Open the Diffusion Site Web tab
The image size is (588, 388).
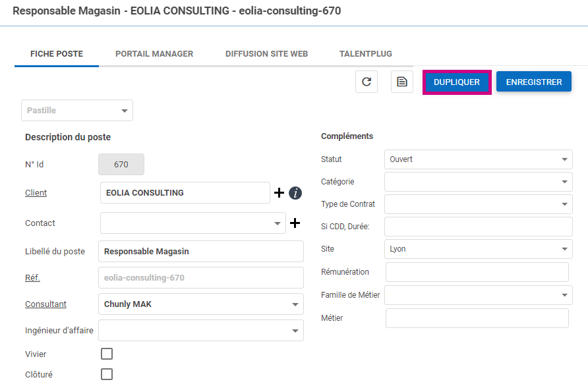266,54
